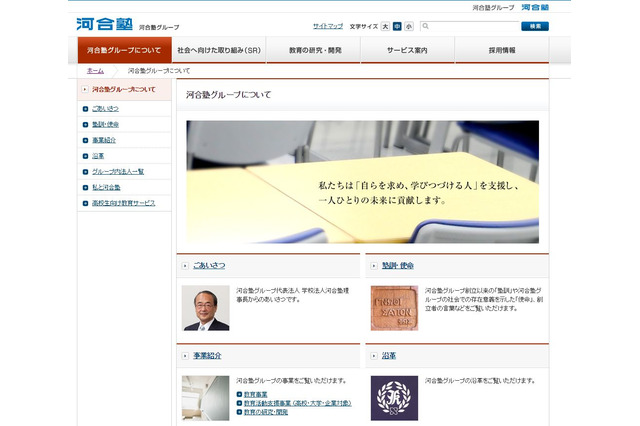Click bullet icon next to sidebar 塾訓・使命
The height and width of the screenshot is (426, 640).
point(85,124)
